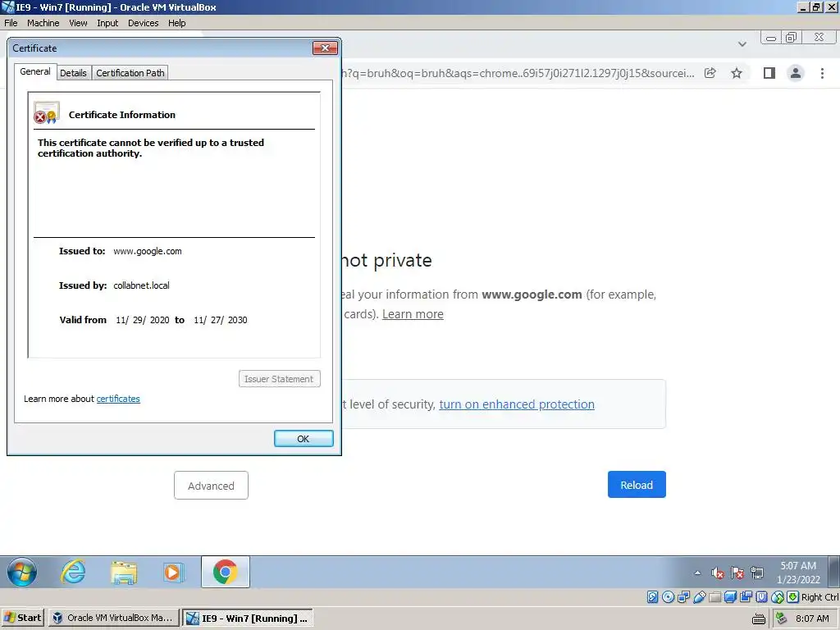Click the optical disc drive indicator

tap(668, 597)
